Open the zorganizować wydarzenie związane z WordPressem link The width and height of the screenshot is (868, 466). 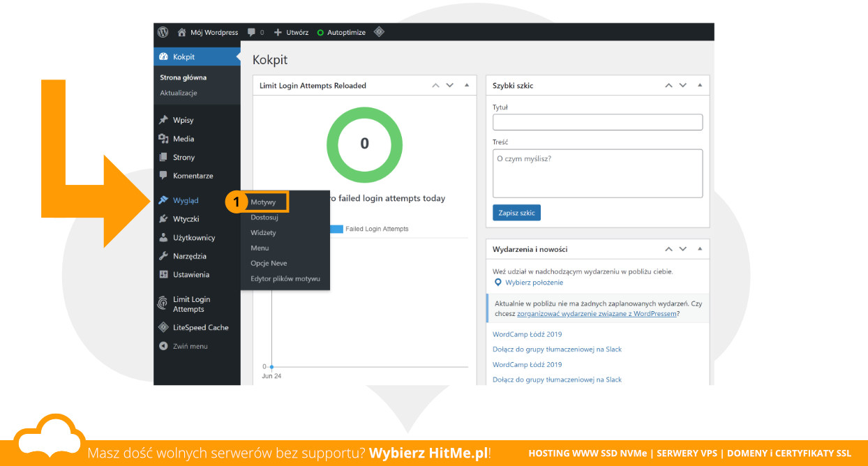pyautogui.click(x=597, y=314)
